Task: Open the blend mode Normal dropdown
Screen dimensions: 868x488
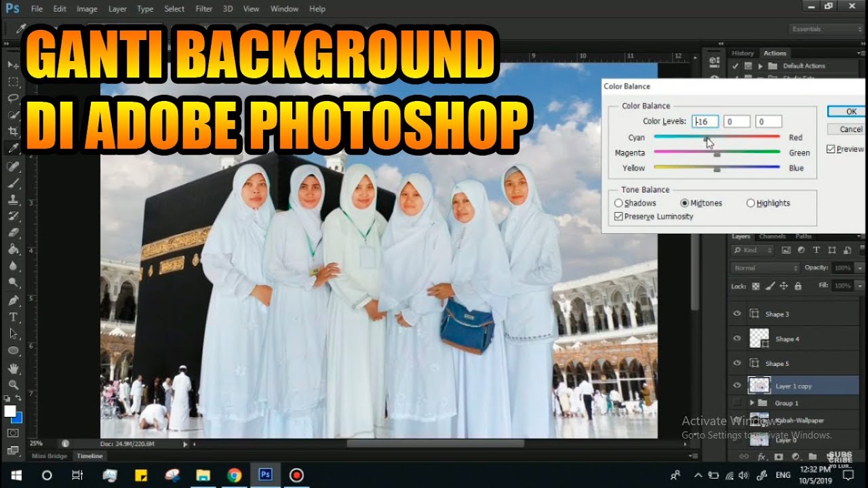Action: (765, 268)
